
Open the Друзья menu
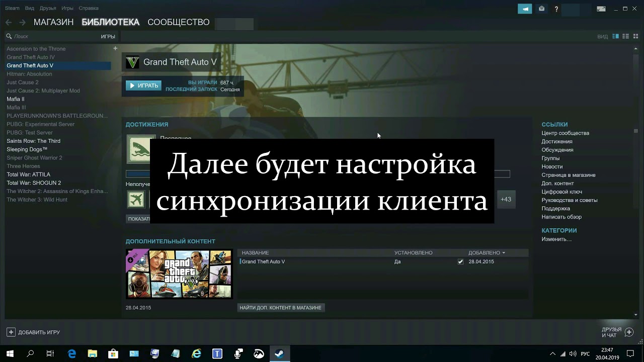tap(48, 9)
